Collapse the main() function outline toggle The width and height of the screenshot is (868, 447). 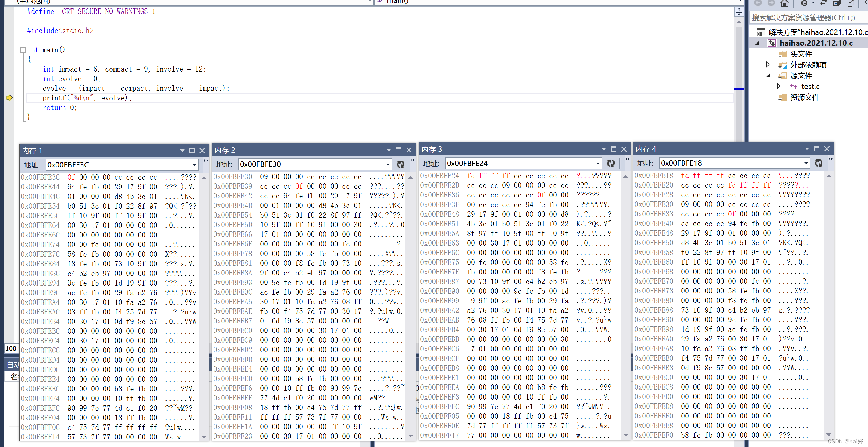click(23, 50)
